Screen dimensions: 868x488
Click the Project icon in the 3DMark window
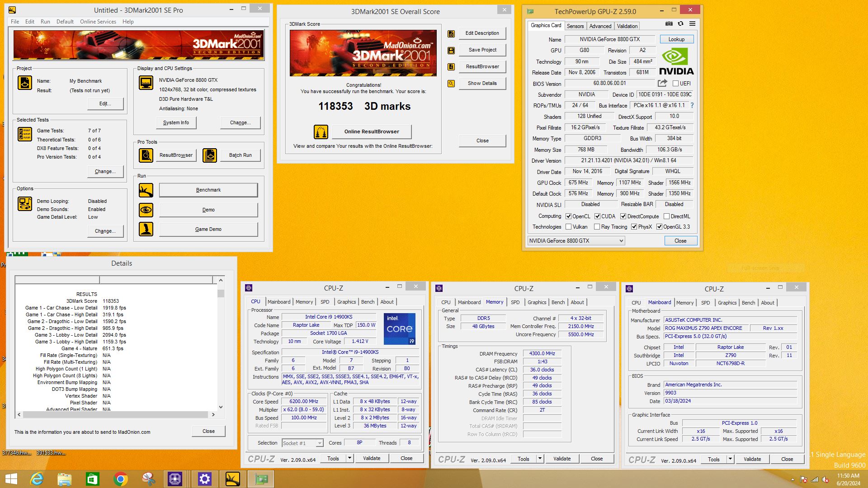(x=25, y=83)
